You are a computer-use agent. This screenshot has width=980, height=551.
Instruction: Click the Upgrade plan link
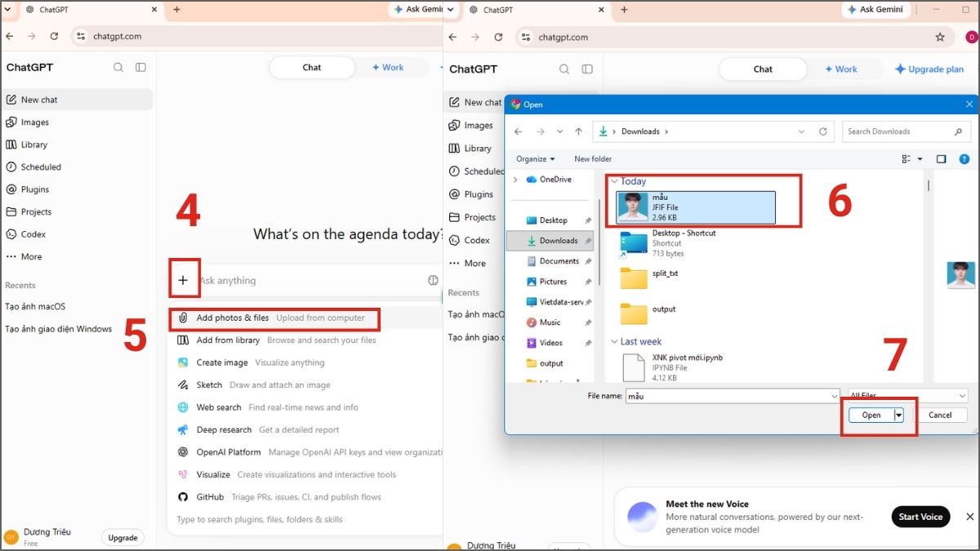pyautogui.click(x=929, y=69)
